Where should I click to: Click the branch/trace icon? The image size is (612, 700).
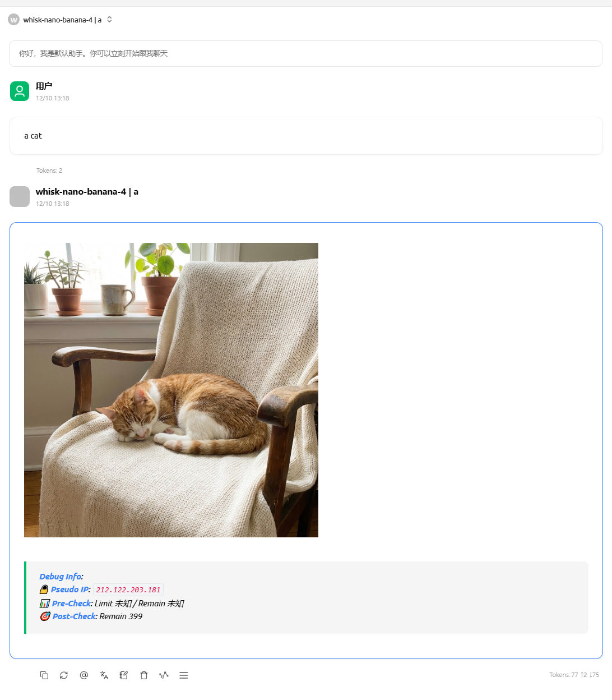(x=164, y=675)
